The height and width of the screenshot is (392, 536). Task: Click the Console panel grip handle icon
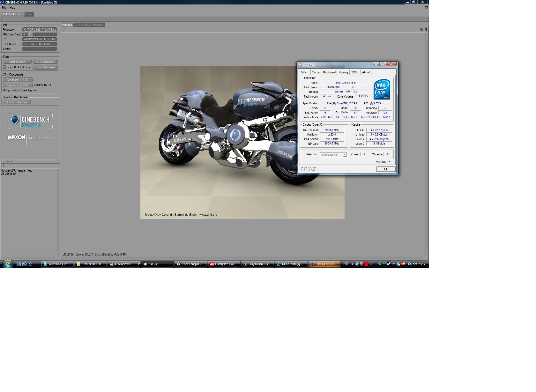[x=3, y=166]
